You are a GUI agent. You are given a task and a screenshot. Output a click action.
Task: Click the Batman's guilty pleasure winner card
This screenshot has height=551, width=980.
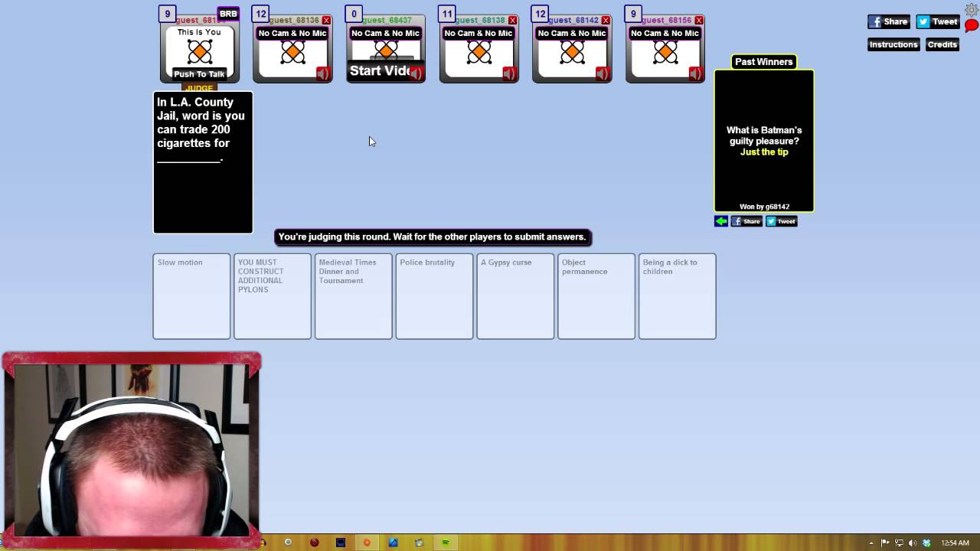[764, 141]
